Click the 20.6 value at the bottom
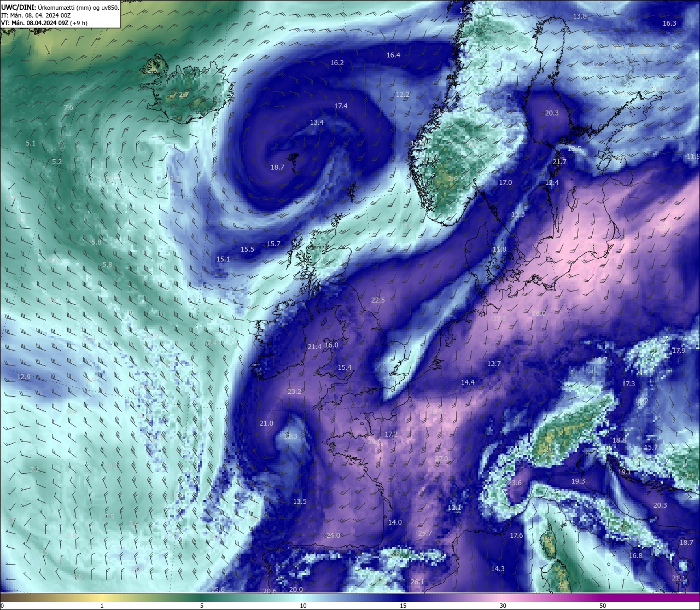 click(x=270, y=591)
